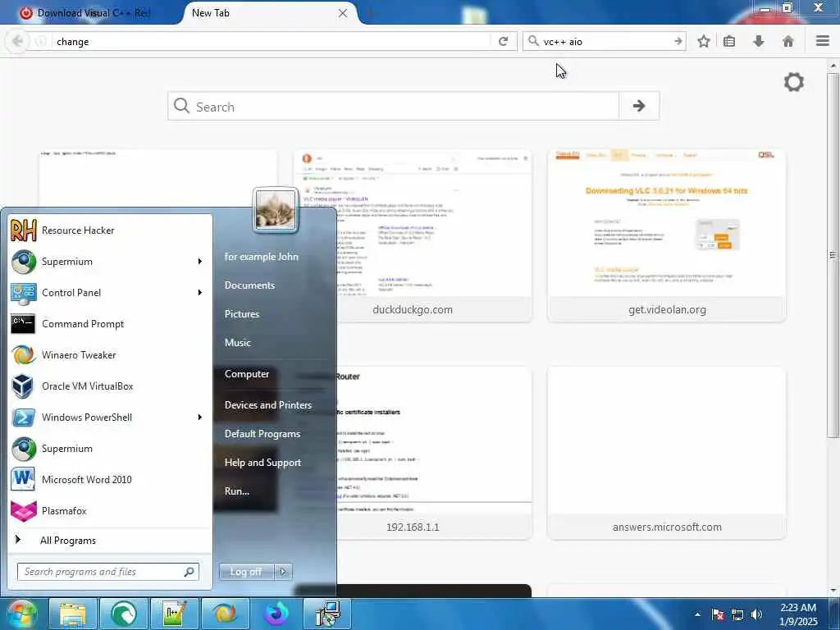
Task: Click the browser back button
Action: tap(18, 41)
